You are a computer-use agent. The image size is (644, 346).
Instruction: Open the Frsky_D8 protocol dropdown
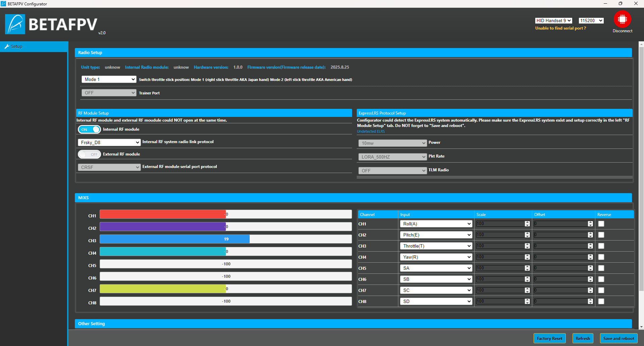(x=109, y=142)
